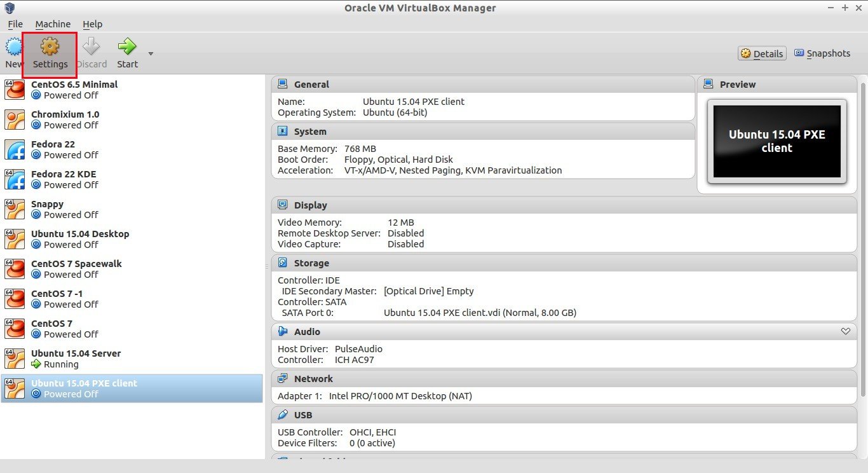868x473 pixels.
Task: Click the Storage section disk icon
Action: [282, 263]
